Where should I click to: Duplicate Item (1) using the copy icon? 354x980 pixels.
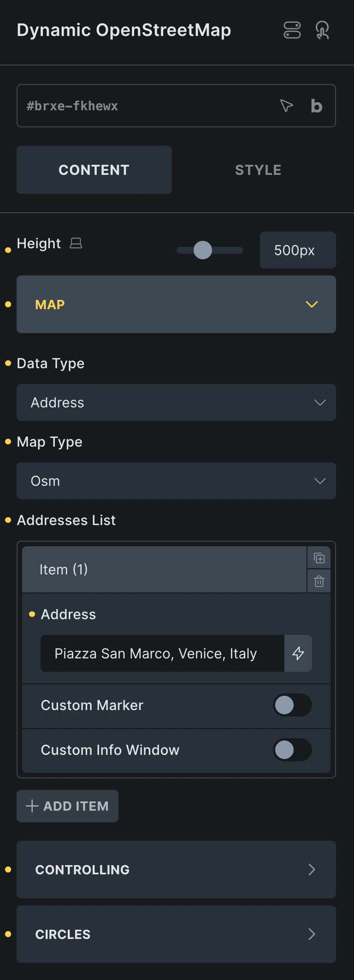pos(319,557)
